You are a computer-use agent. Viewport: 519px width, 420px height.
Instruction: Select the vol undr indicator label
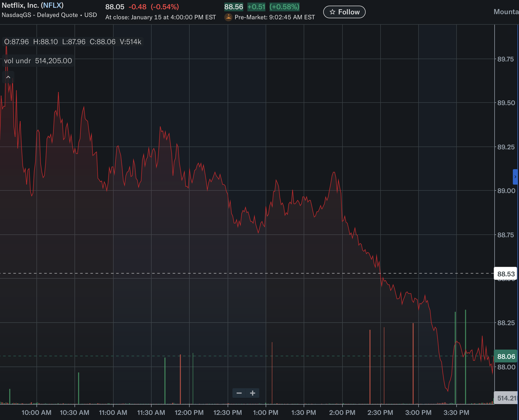[x=17, y=61]
